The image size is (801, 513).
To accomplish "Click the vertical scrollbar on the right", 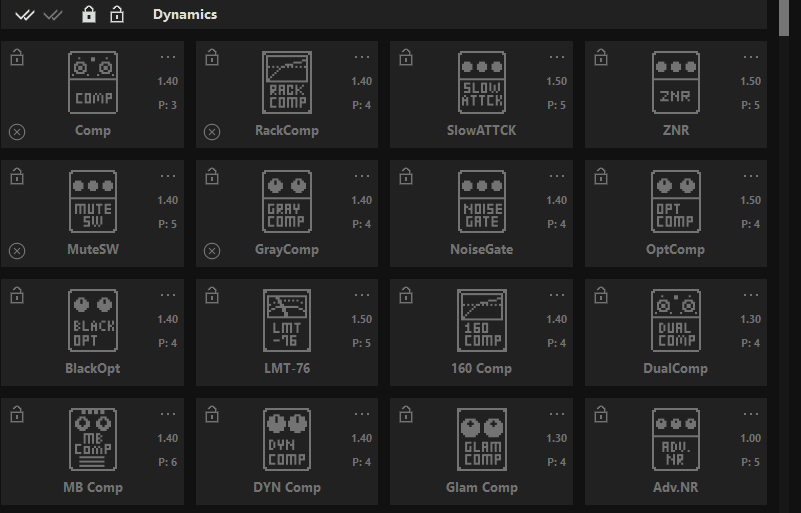I will (784, 18).
